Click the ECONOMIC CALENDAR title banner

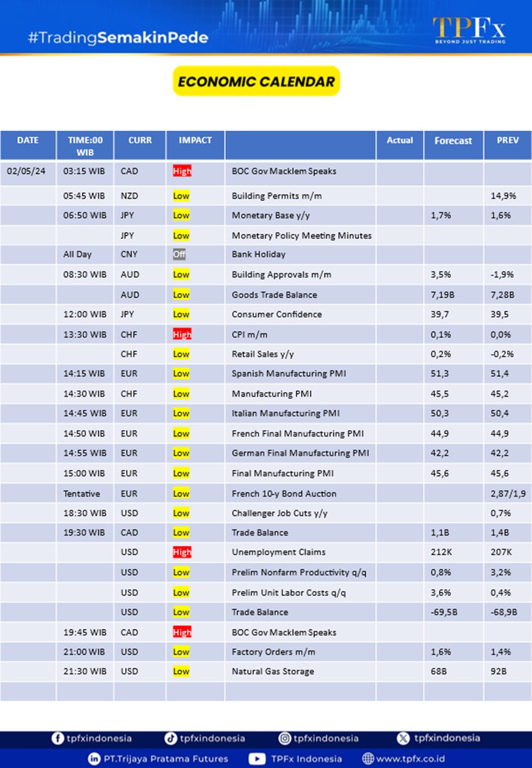(x=256, y=81)
